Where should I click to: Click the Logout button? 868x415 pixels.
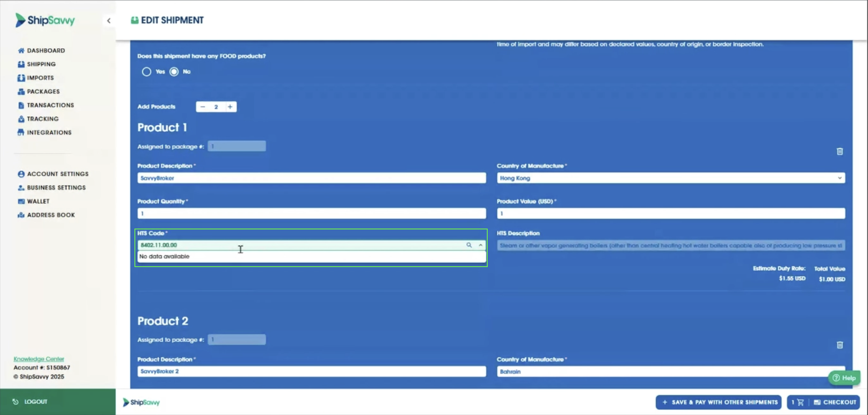pyautogui.click(x=58, y=402)
